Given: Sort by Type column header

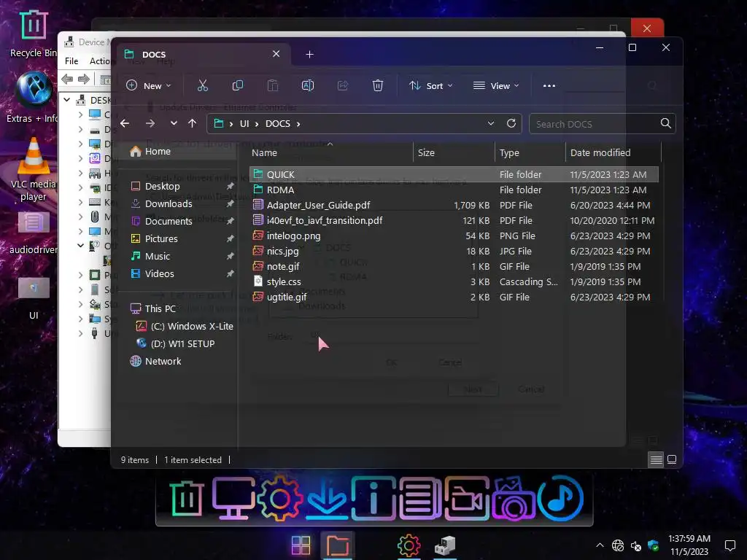Looking at the screenshot, I should pyautogui.click(x=530, y=152).
